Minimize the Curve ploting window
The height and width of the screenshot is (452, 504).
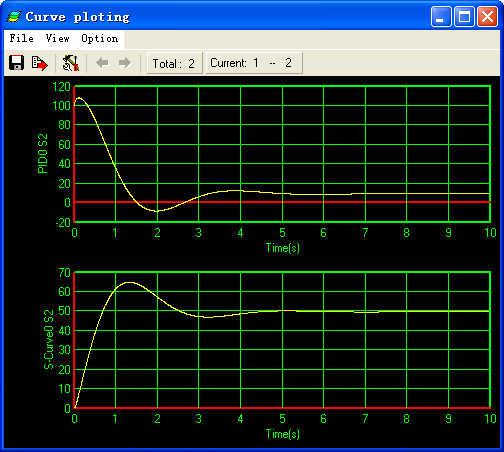click(441, 17)
